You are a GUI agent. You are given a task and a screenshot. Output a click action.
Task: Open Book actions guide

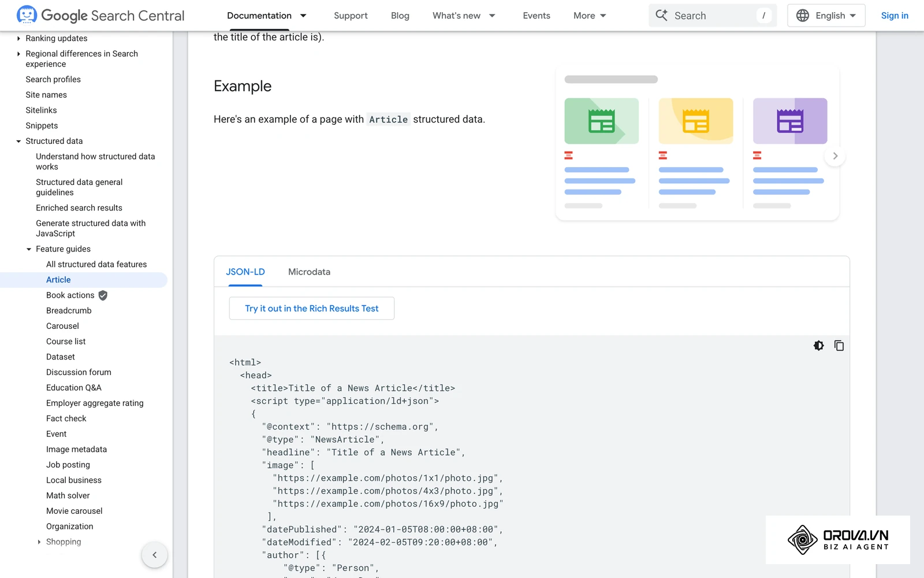tap(70, 295)
